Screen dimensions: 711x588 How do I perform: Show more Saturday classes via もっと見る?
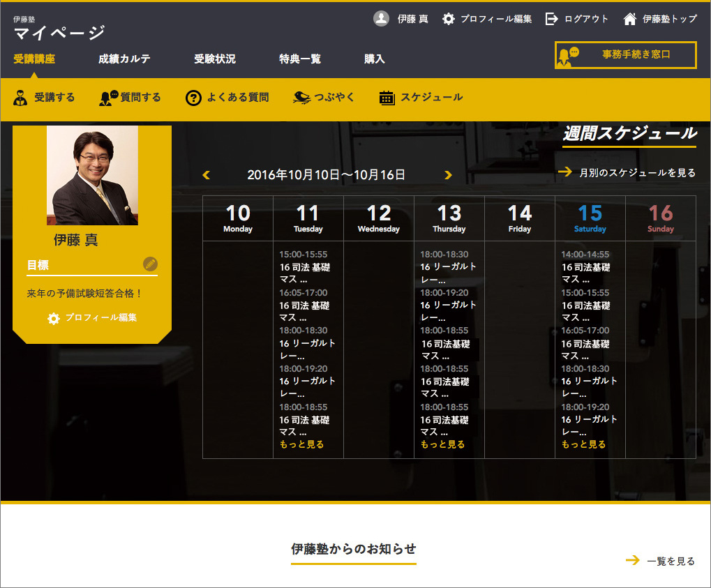(583, 444)
